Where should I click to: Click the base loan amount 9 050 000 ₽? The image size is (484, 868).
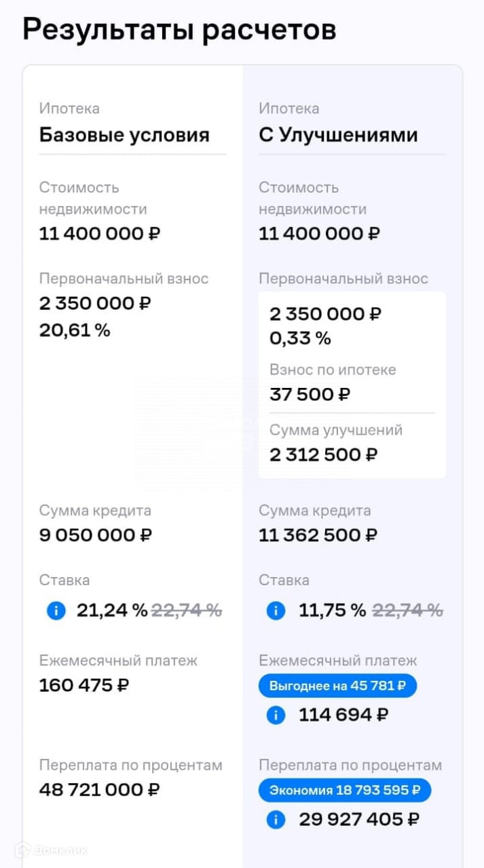tap(96, 535)
